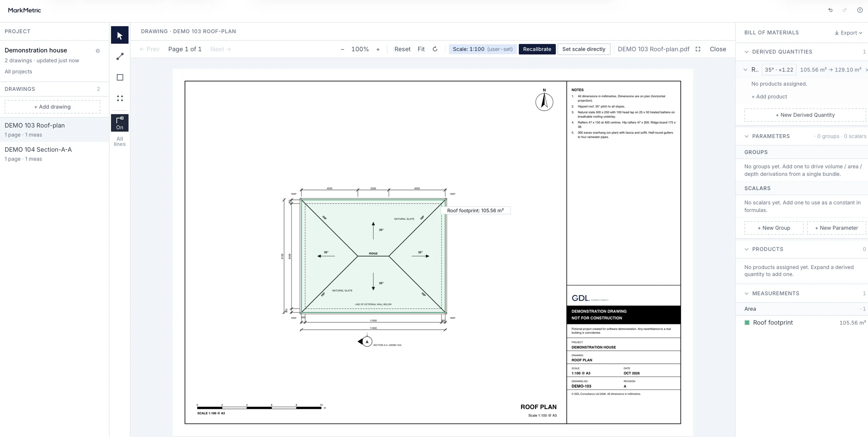Click + New Derived Quantity button
868x437 pixels.
(x=805, y=115)
